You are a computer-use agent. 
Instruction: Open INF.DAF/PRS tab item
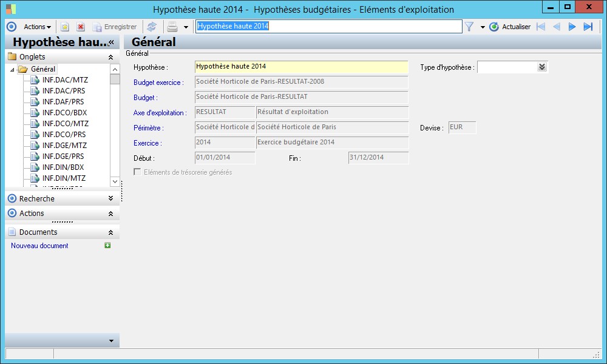pos(63,102)
